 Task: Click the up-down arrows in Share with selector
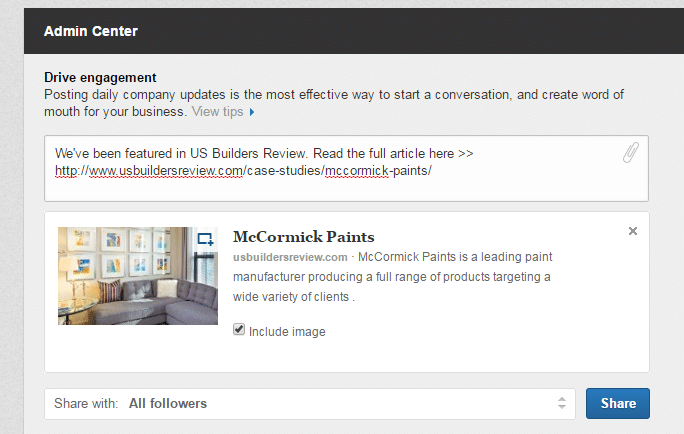[x=562, y=404]
